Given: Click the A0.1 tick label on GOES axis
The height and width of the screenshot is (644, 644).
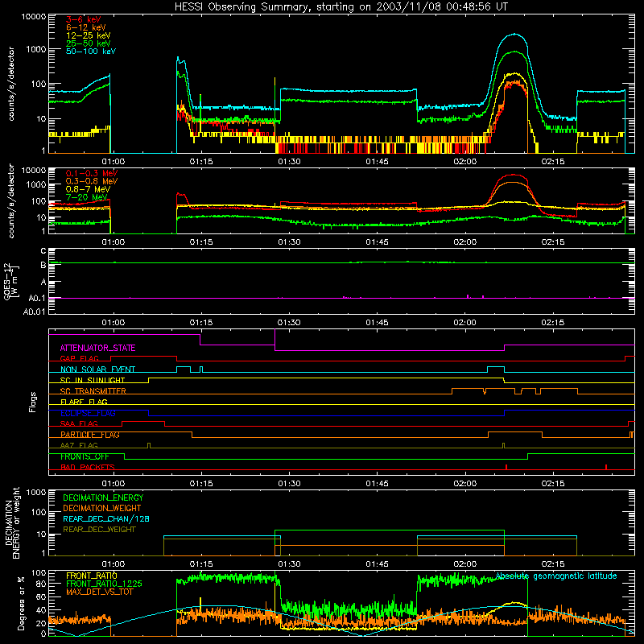Looking at the screenshot, I should point(37,299).
